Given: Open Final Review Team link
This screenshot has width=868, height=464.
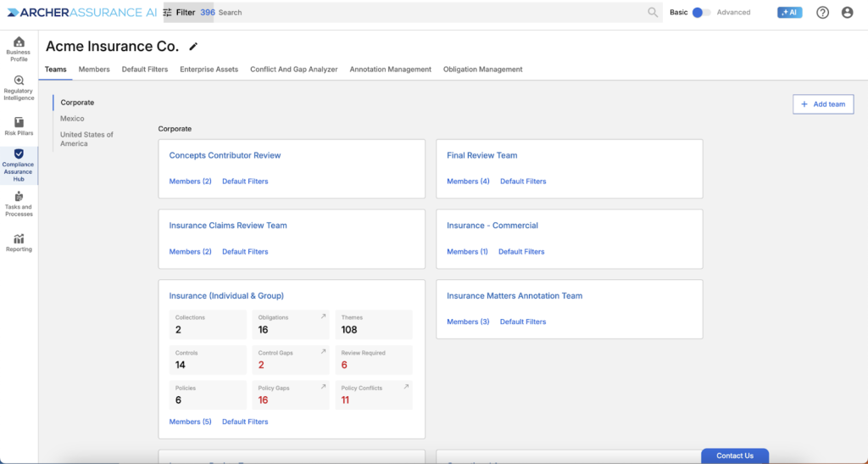Looking at the screenshot, I should [x=482, y=155].
